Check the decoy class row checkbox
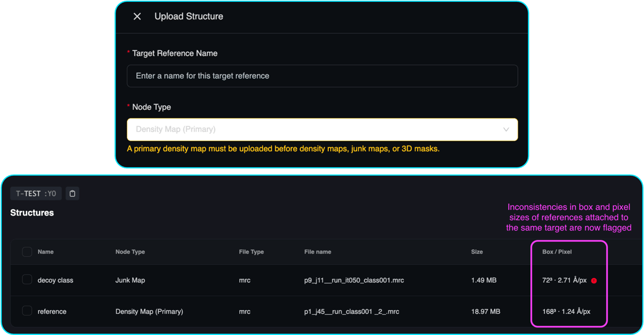This screenshot has height=335, width=644. tap(27, 280)
